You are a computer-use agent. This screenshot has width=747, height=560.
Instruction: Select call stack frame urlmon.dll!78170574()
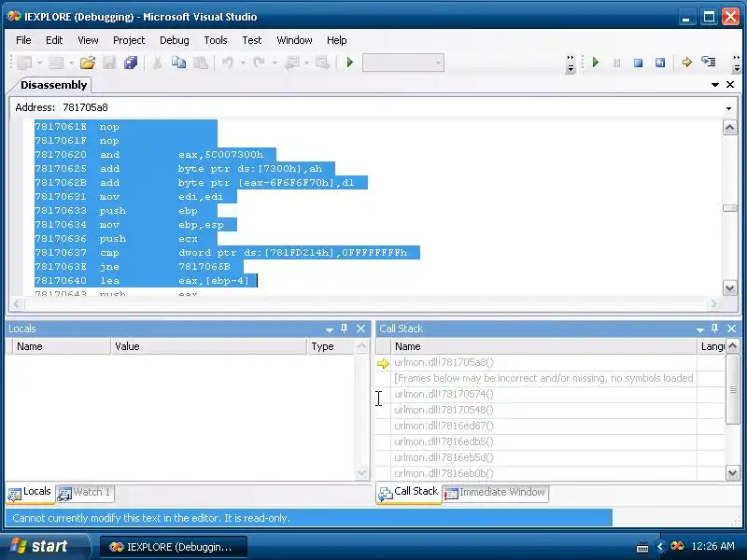point(543,394)
